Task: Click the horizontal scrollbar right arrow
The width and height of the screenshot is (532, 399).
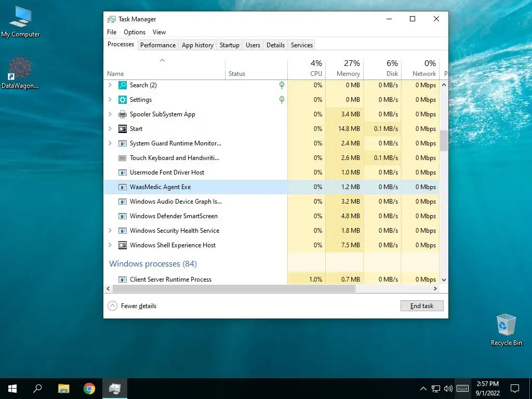Action: click(435, 289)
